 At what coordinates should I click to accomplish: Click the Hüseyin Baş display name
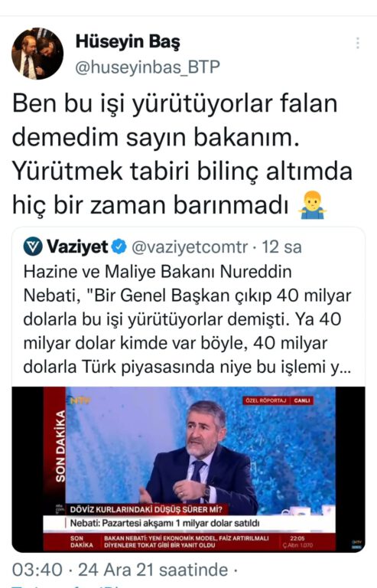[128, 41]
